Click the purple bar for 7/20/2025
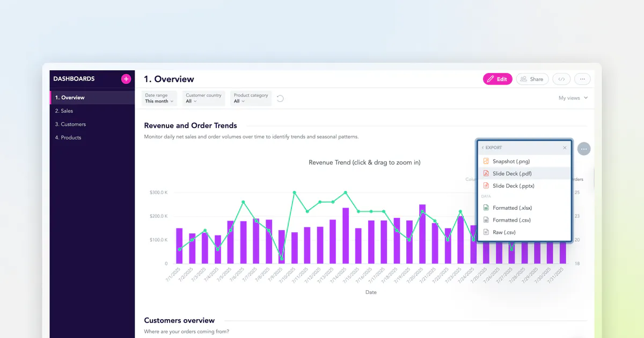The height and width of the screenshot is (338, 644). [x=422, y=234]
